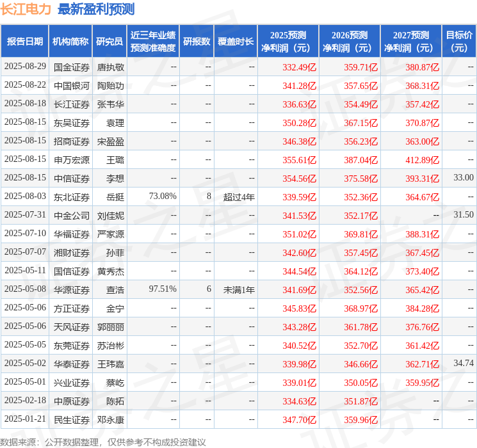Click analyst name 唐执敬
Image resolution: width=477 pixels, height=448 pixels.
(x=110, y=67)
